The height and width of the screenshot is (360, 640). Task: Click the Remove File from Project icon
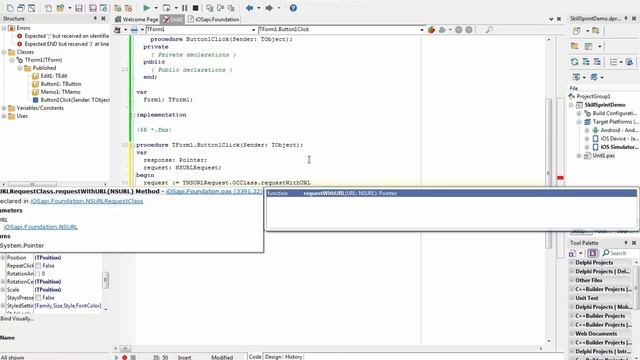[x=128, y=8]
